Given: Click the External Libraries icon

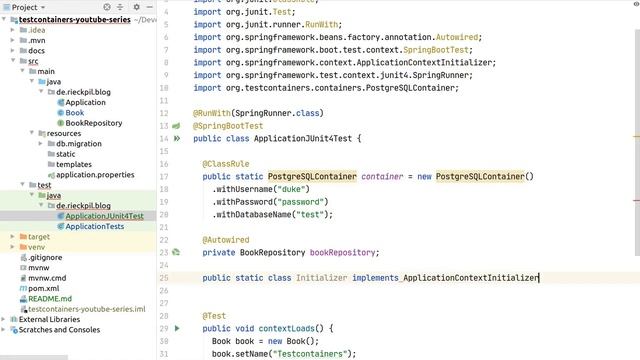Looking at the screenshot, I should coord(14,319).
